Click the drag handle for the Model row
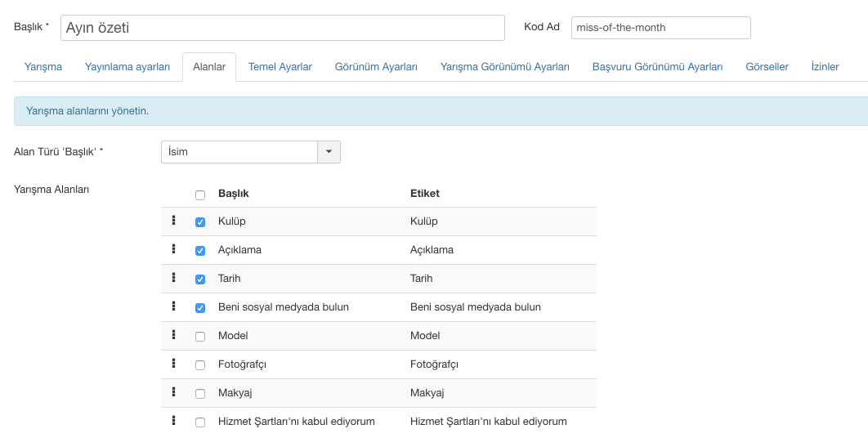 [x=173, y=335]
